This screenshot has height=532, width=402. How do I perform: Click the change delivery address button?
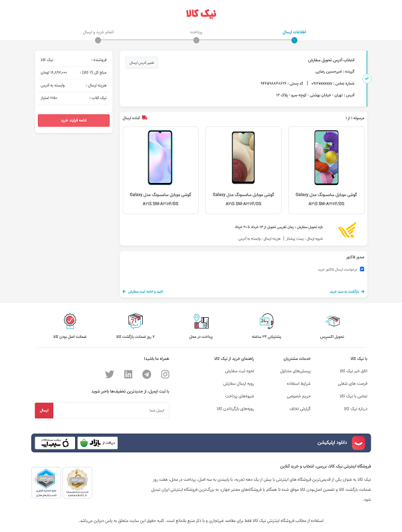coord(142,63)
